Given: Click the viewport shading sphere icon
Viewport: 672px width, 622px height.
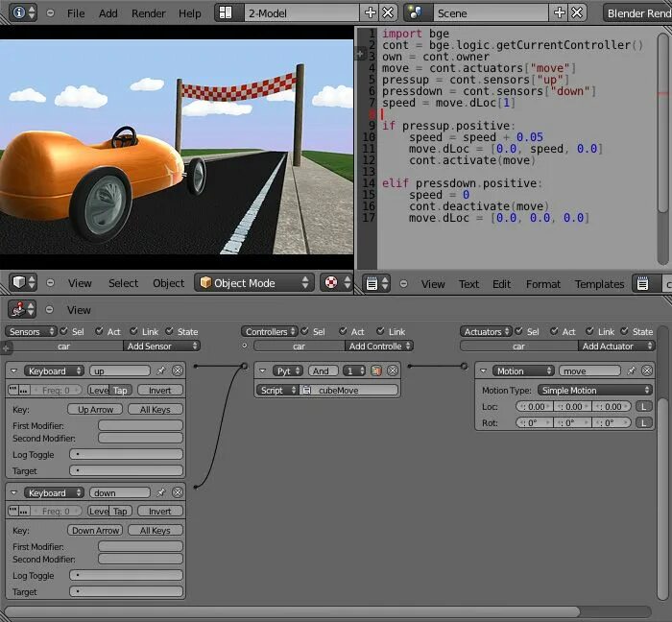Looking at the screenshot, I should pyautogui.click(x=336, y=283).
